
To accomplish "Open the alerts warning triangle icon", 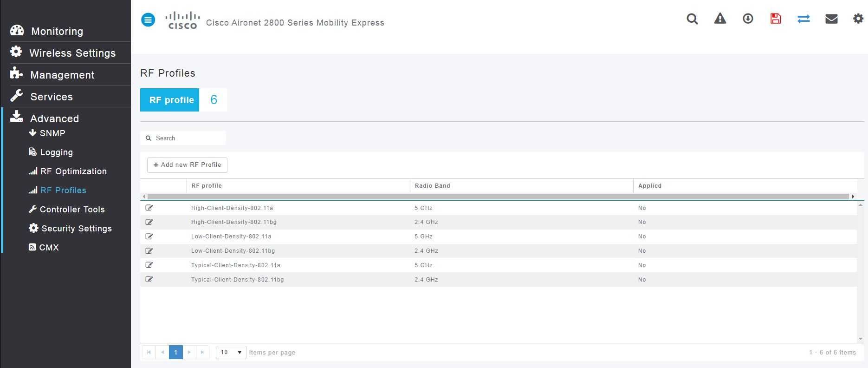I will pyautogui.click(x=720, y=19).
